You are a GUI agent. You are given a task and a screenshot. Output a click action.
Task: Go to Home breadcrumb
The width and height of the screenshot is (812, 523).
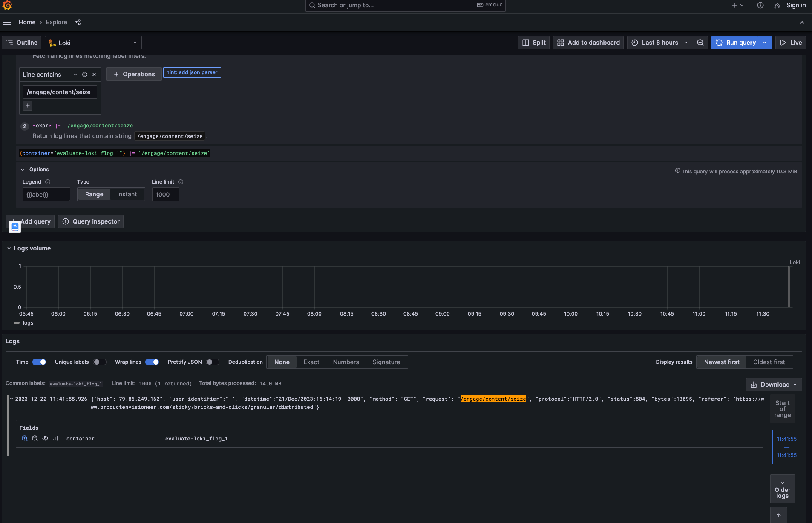[27, 22]
